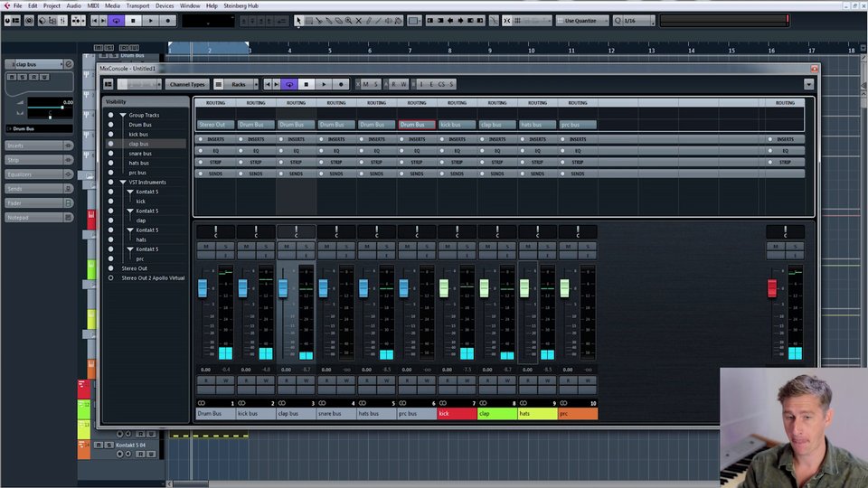The height and width of the screenshot is (488, 868).
Task: Toggle visibility dot for kick bus
Action: (110, 134)
